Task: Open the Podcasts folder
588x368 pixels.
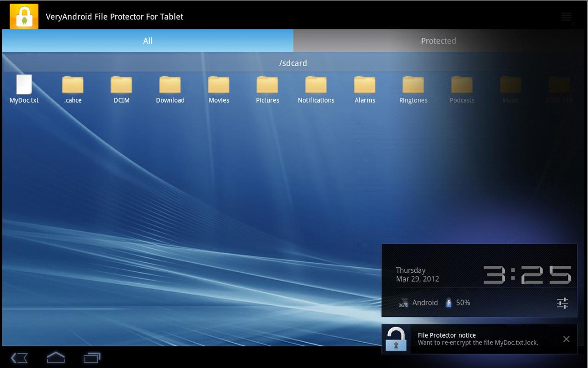Action: click(462, 86)
